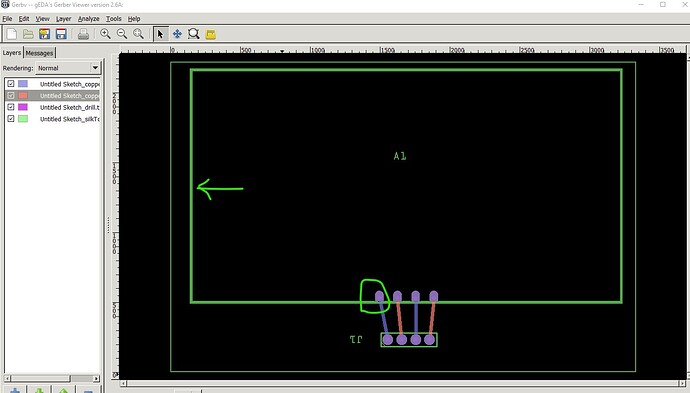Open the Layer menu

click(x=63, y=18)
